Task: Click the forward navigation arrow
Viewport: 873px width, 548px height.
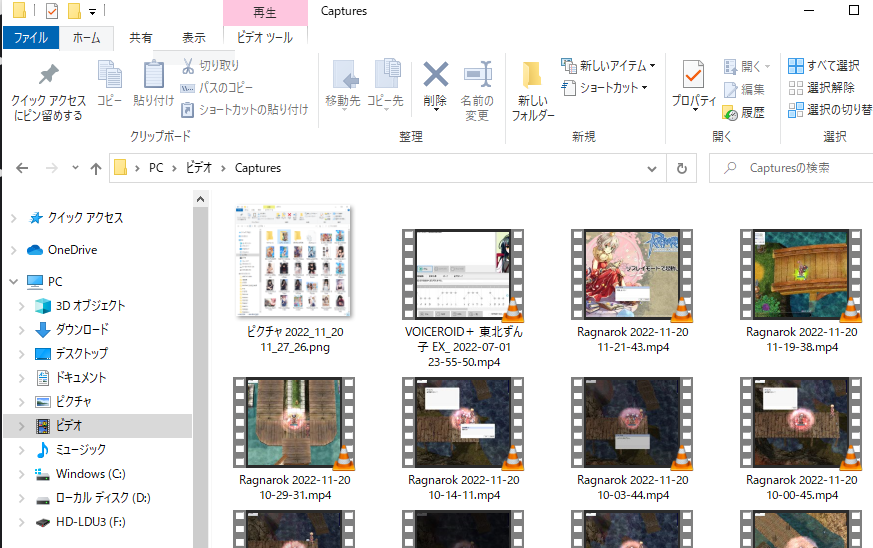Action: [x=51, y=168]
